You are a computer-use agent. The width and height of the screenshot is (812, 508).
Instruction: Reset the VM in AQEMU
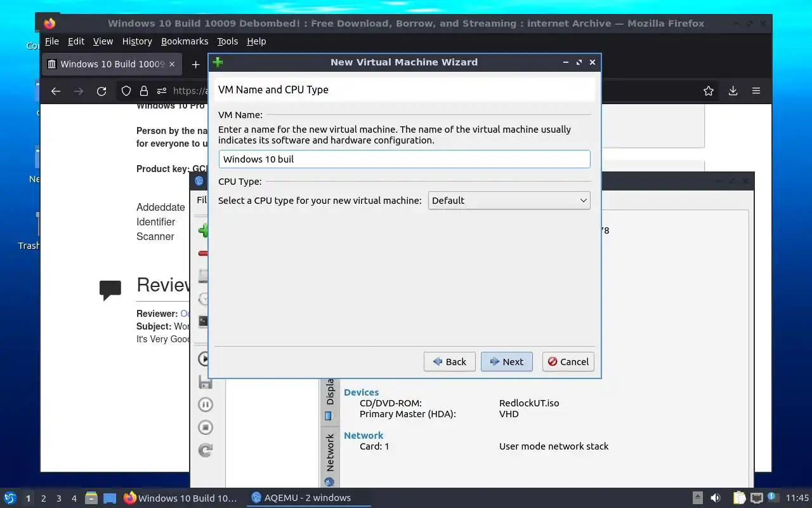point(205,450)
